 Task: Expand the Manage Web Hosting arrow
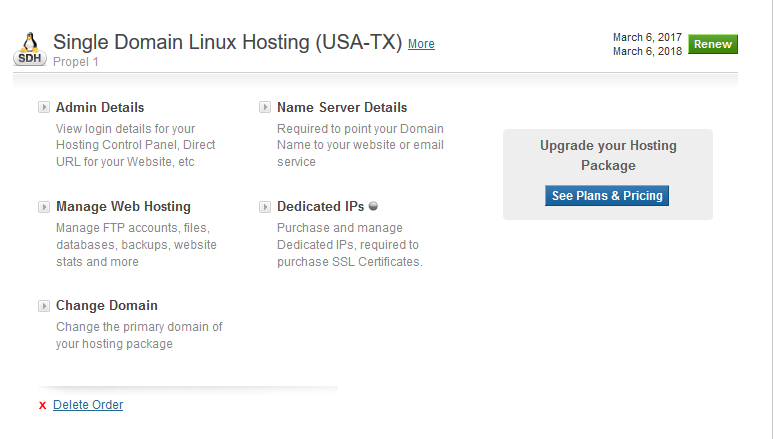44,207
